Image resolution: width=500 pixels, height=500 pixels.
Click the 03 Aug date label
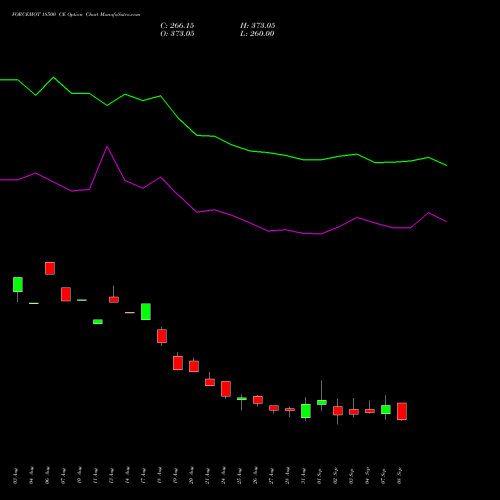click(x=15, y=476)
